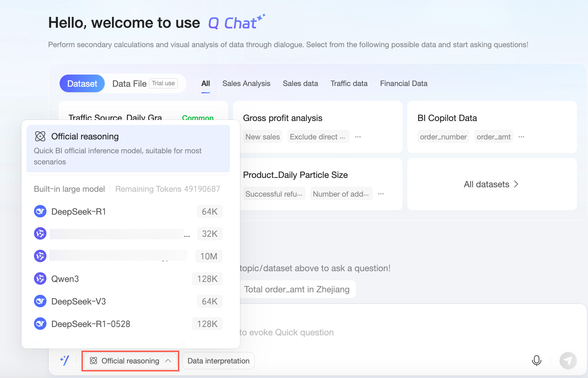The height and width of the screenshot is (378, 588).
Task: Click the sparkle slash quick question icon
Action: pos(65,361)
